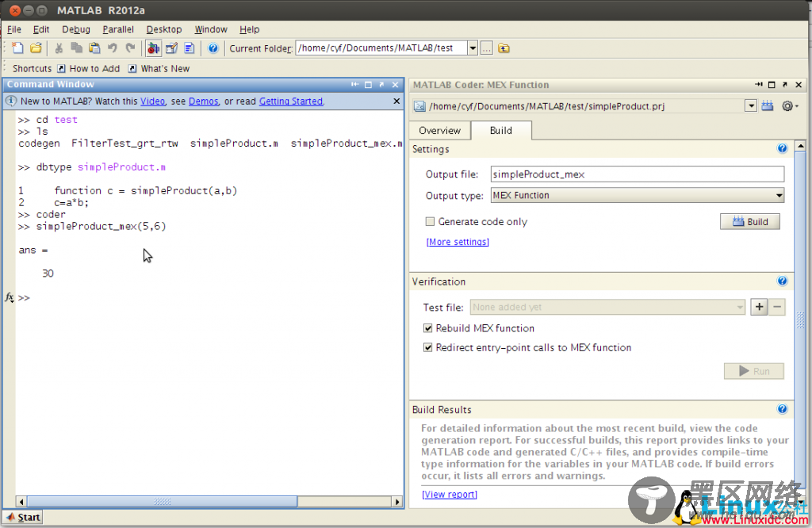Open the Debug menu
Screen dimensions: 812x528
coord(75,29)
